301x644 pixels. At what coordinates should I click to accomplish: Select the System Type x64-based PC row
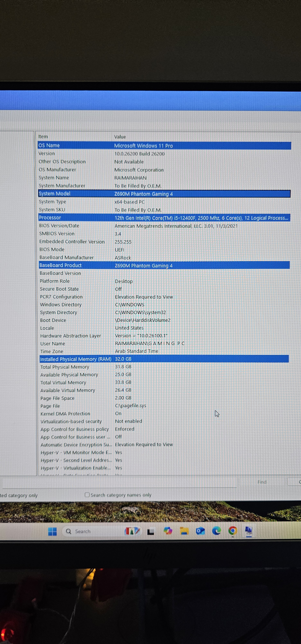pyautogui.click(x=164, y=202)
